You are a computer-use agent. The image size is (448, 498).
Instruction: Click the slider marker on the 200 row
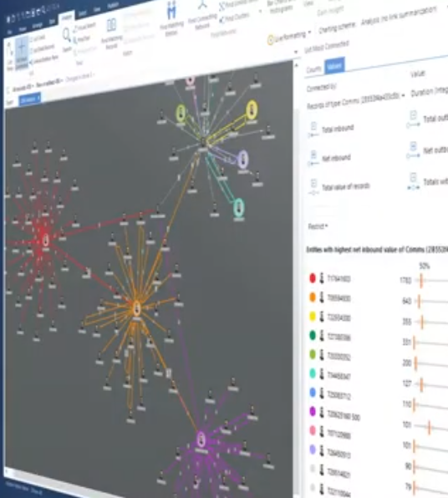pyautogui.click(x=415, y=363)
